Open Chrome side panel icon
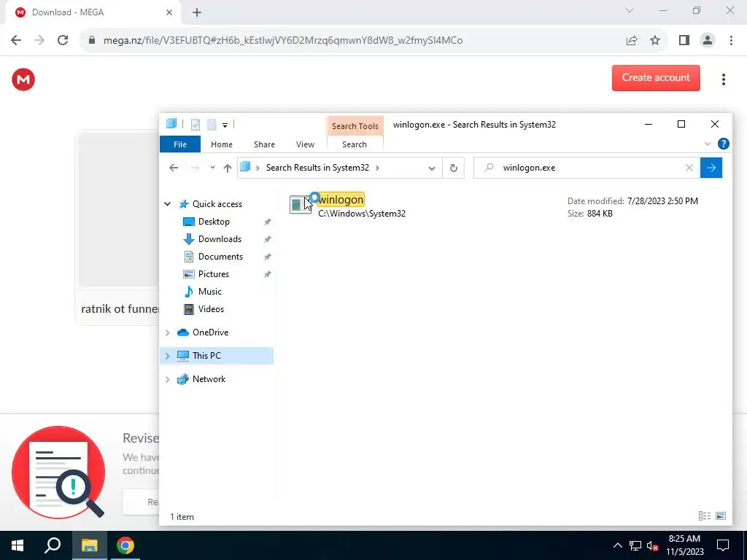The width and height of the screenshot is (747, 560). (x=684, y=41)
